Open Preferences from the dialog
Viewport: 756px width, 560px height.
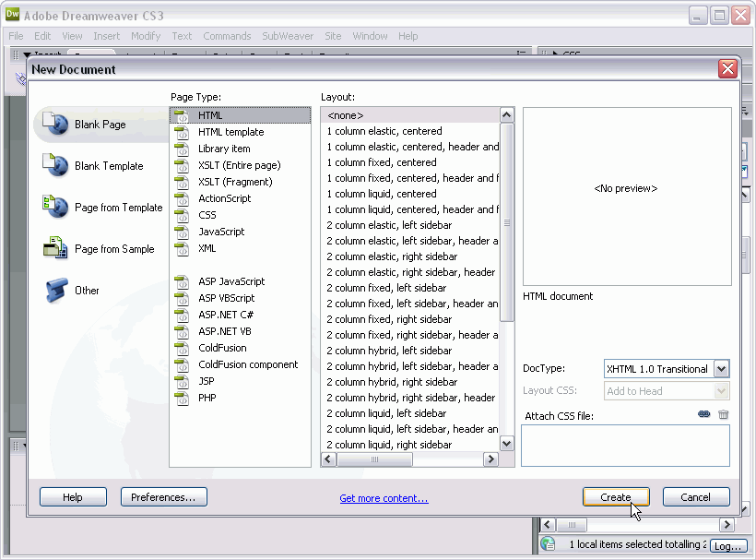click(163, 497)
